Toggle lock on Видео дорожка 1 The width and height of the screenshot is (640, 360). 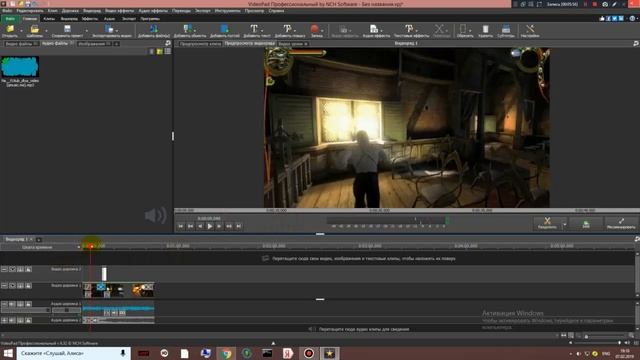tap(28, 286)
